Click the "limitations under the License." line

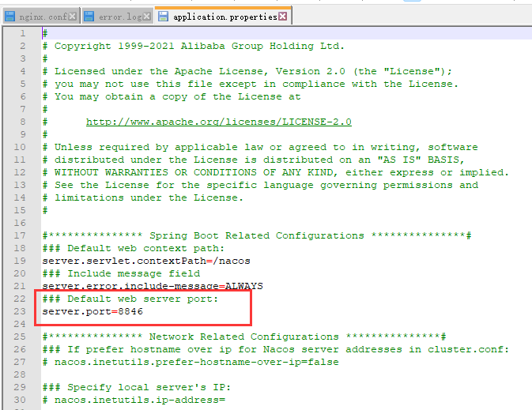pyautogui.click(x=143, y=197)
